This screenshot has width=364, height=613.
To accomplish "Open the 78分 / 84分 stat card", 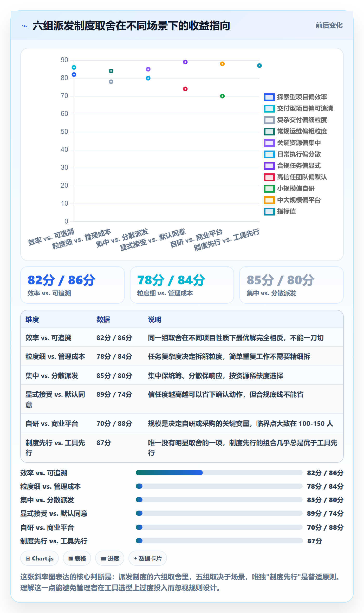I will [182, 285].
